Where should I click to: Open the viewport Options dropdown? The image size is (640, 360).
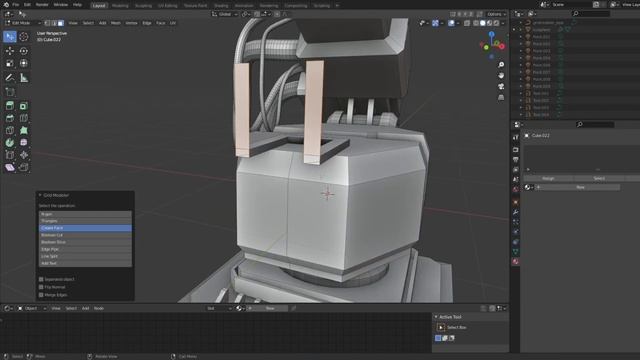tap(496, 14)
